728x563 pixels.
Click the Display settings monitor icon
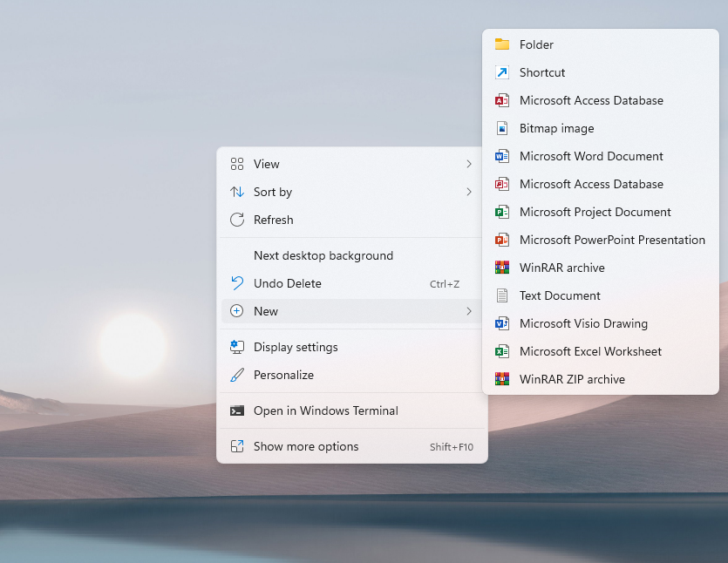pos(237,347)
